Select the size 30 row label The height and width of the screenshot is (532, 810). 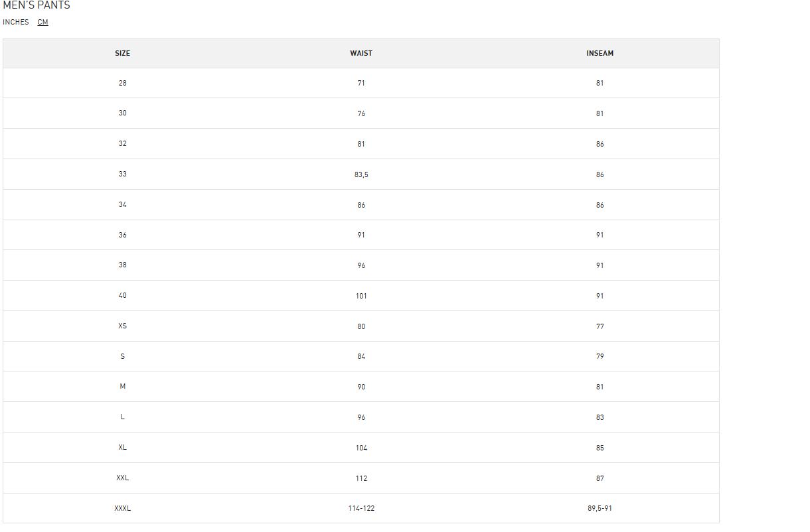click(x=123, y=113)
